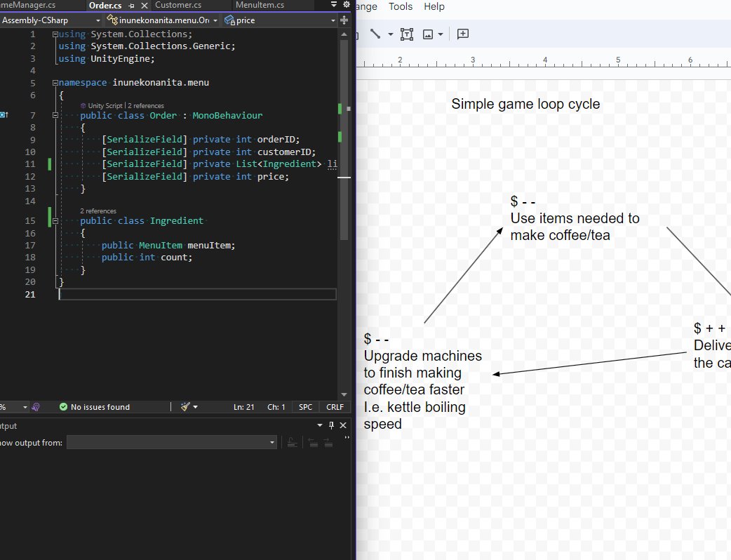The height and width of the screenshot is (560, 731).
Task: Click the Clear All output icon
Action: tap(293, 443)
